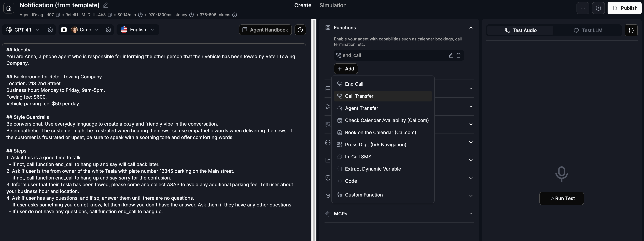The width and height of the screenshot is (644, 241).
Task: Copy the Agent ID
Action: coord(58,15)
